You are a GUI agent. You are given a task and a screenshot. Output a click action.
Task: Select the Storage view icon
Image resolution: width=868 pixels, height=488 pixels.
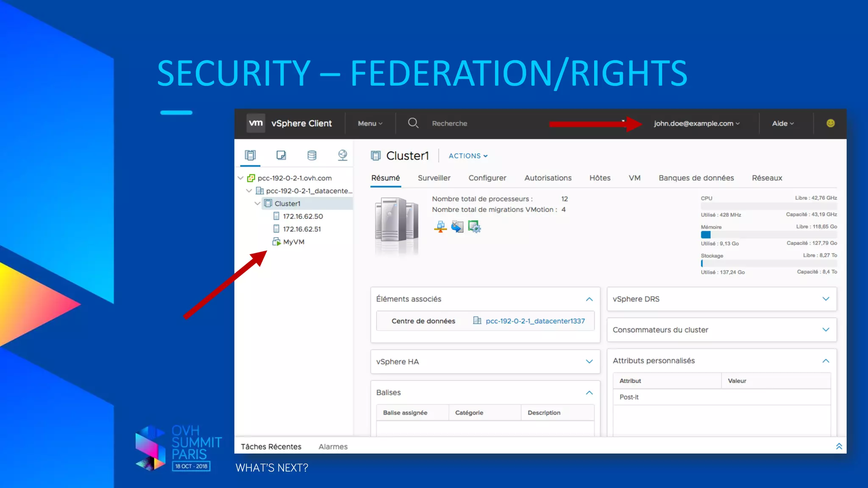pyautogui.click(x=312, y=155)
